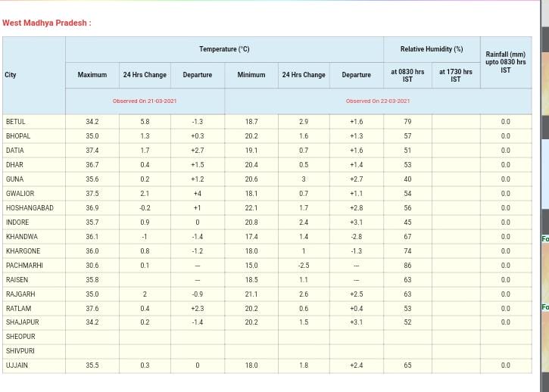Click the Minimum temperature subheader
The height and width of the screenshot is (392, 549).
[x=251, y=75]
